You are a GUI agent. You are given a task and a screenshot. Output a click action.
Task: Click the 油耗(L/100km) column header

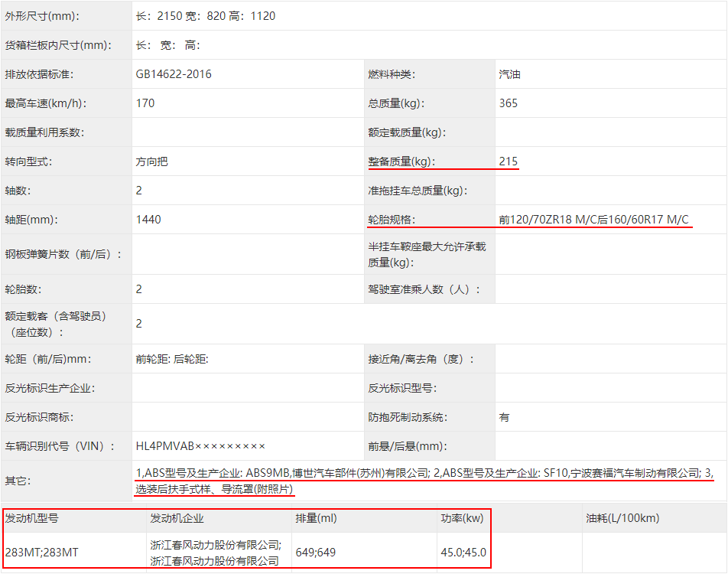click(622, 518)
